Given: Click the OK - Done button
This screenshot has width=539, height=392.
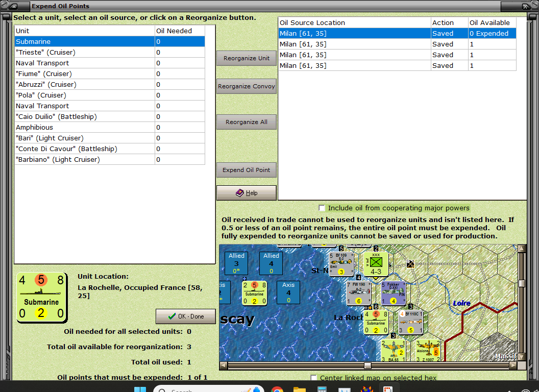Looking at the screenshot, I should click(186, 316).
